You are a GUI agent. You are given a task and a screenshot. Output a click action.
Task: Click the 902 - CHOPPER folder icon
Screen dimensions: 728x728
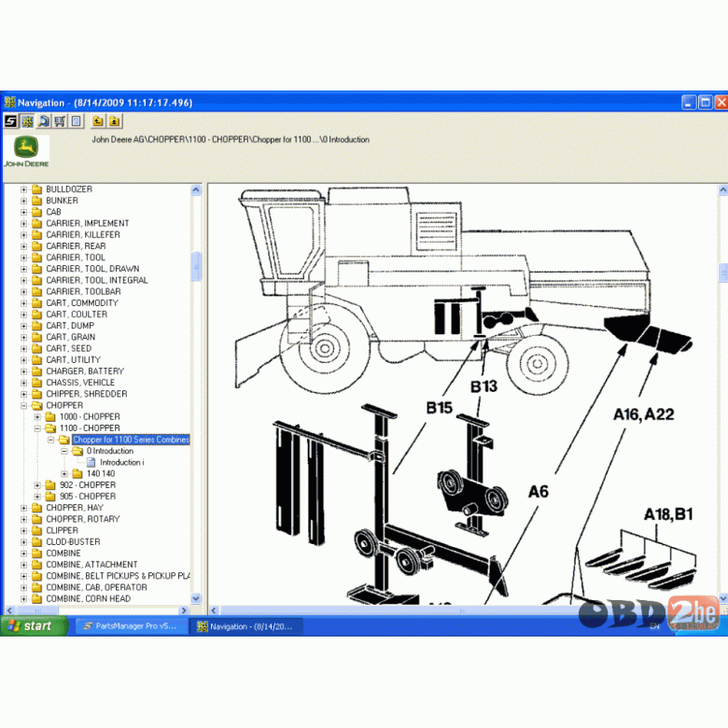click(50, 485)
